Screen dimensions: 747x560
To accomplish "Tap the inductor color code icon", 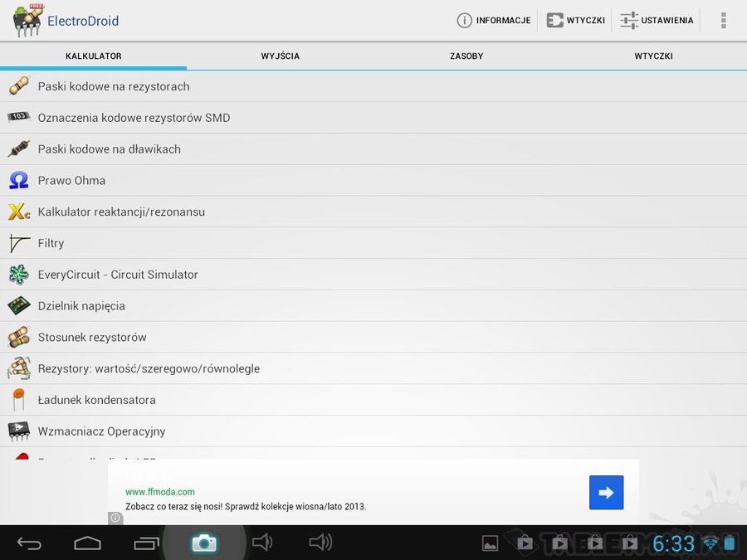I will point(18,149).
